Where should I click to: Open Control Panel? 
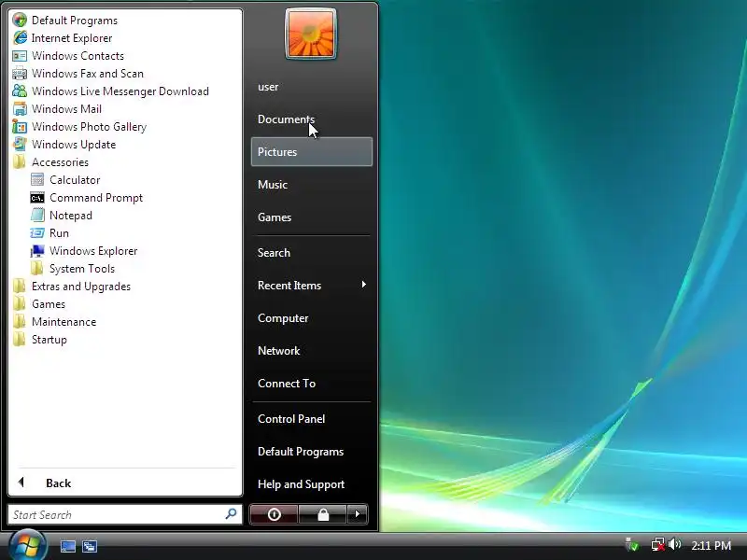coord(312,418)
